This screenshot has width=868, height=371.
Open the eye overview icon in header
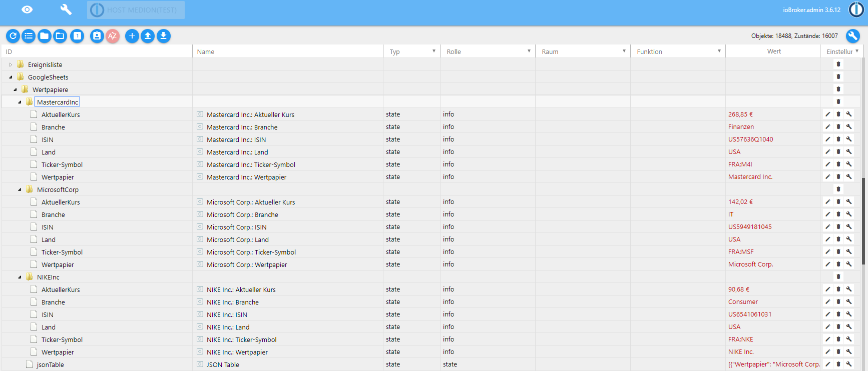pos(27,9)
